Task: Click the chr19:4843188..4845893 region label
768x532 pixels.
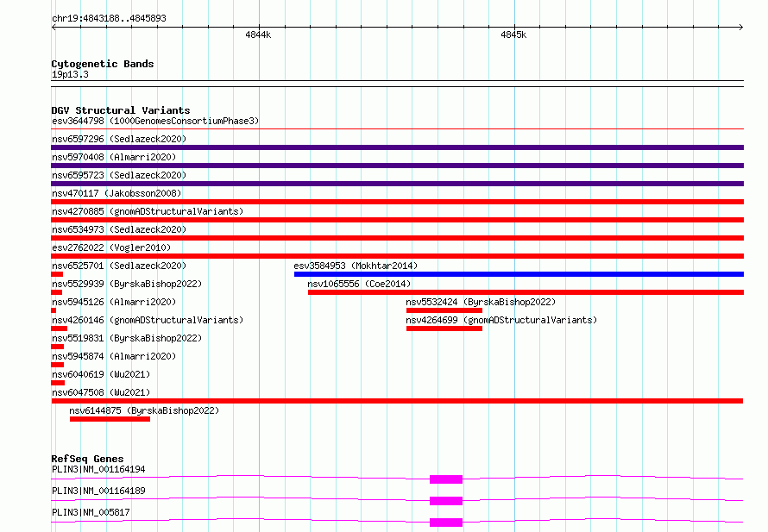Action: pyautogui.click(x=109, y=18)
